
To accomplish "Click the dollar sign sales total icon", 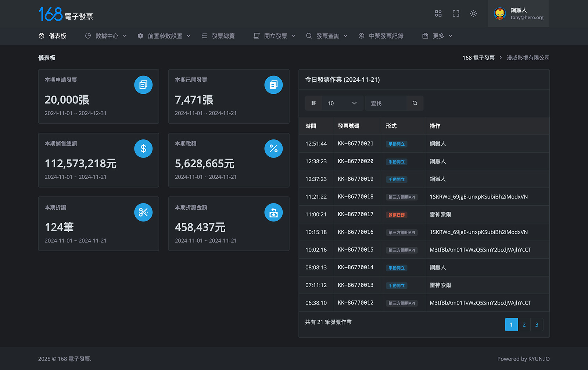I will pyautogui.click(x=143, y=149).
